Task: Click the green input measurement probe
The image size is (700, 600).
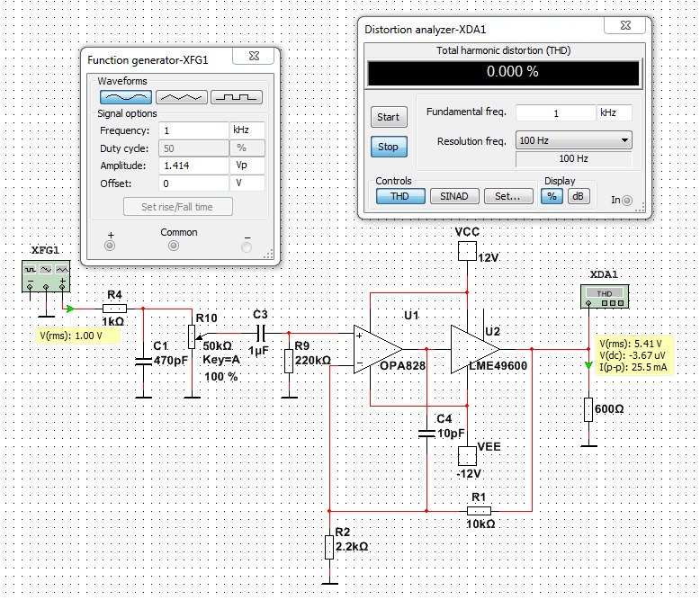Action: click(x=70, y=309)
